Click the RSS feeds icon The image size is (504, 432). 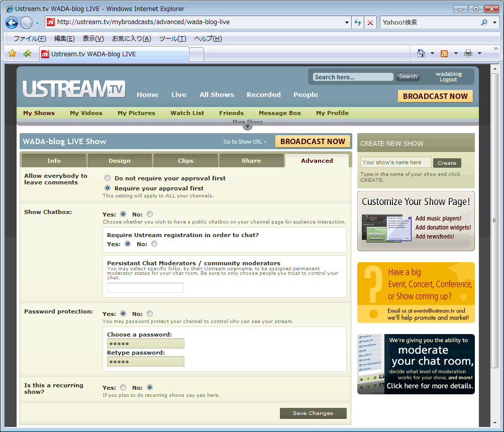(x=444, y=54)
